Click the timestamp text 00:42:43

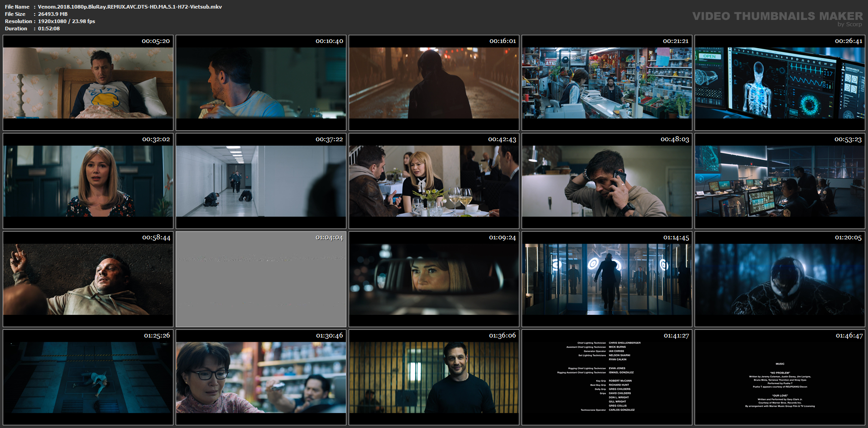coord(502,139)
